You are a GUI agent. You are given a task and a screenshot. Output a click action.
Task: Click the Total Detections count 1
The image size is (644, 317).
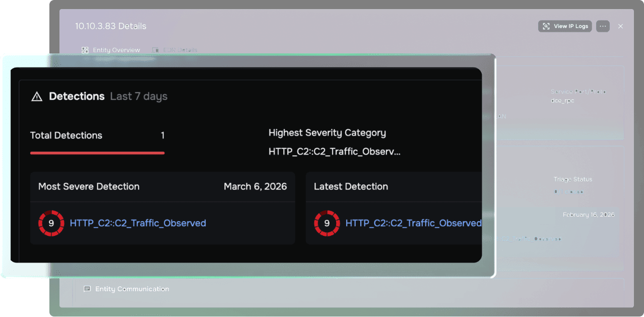pyautogui.click(x=162, y=136)
